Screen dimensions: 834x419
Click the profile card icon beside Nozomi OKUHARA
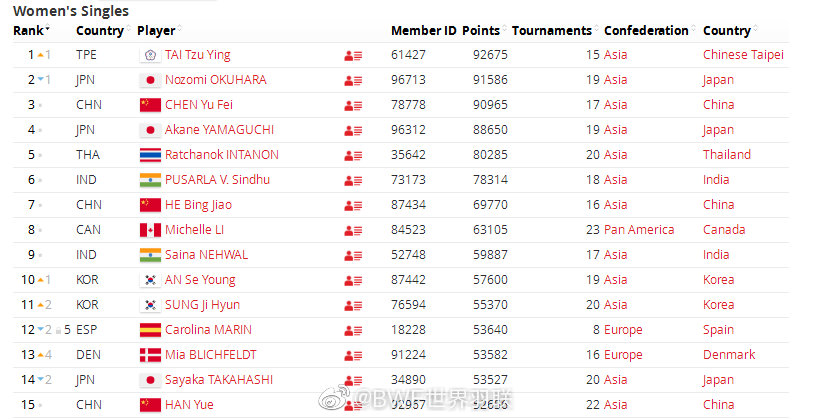(x=353, y=80)
